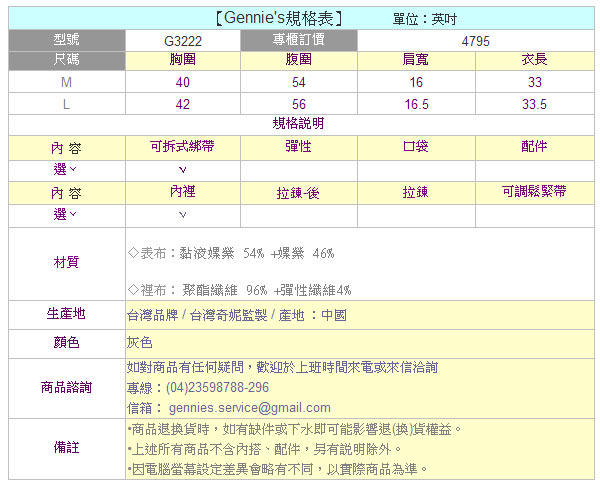Select the 台灣品牌 origin description text
Screen dimensions: 600x485
237,315
